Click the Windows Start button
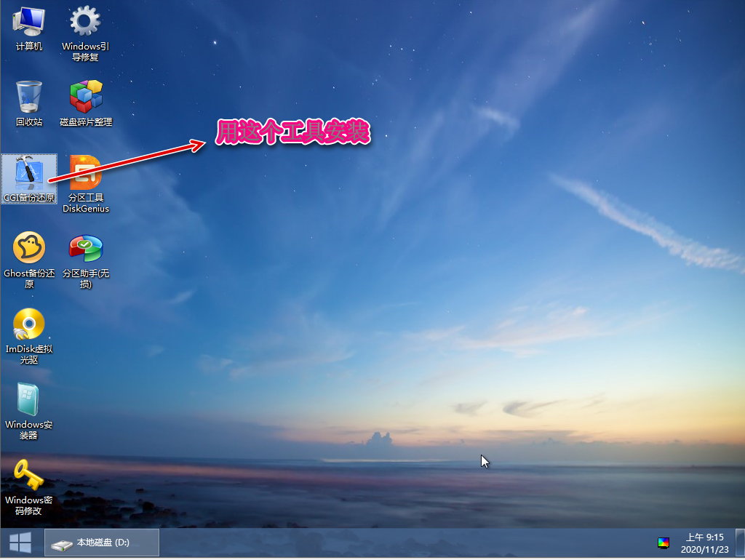 coord(20,543)
